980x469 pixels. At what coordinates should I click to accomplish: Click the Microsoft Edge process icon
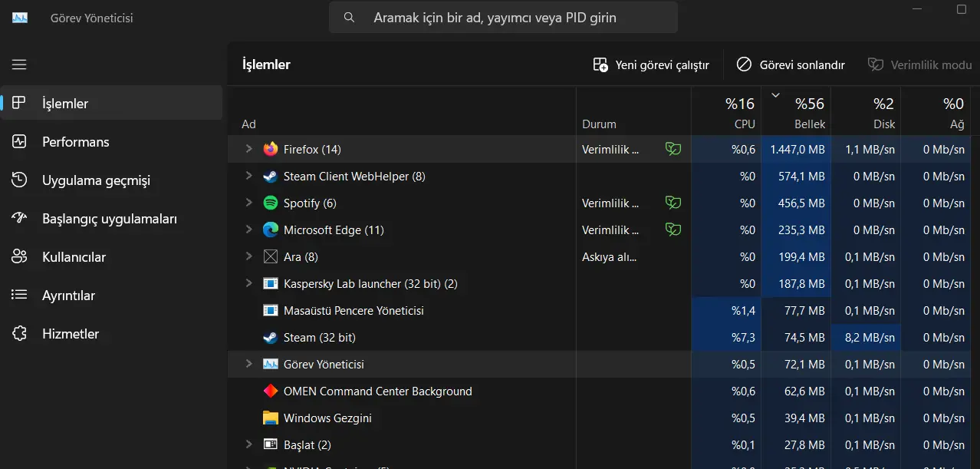(x=270, y=230)
